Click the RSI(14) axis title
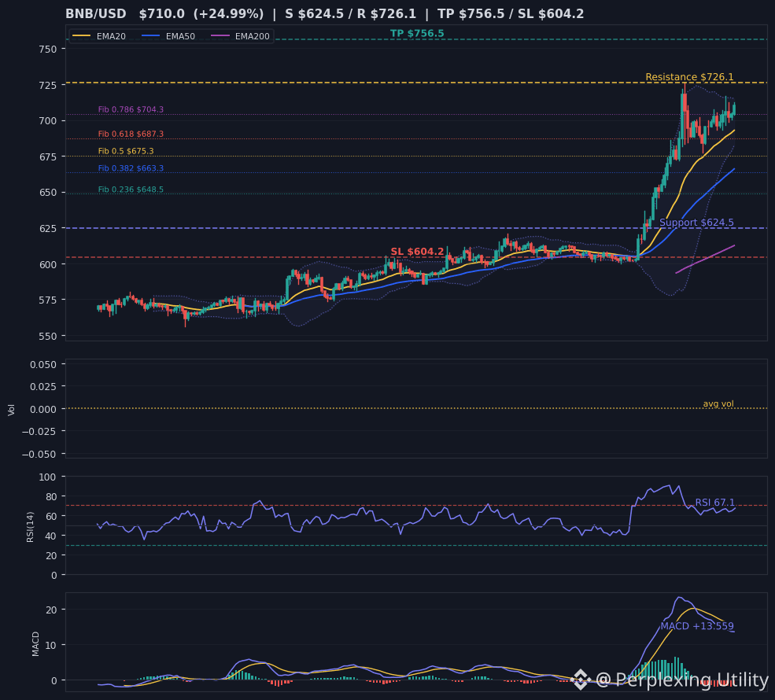The width and height of the screenshot is (775, 700). pos(30,527)
